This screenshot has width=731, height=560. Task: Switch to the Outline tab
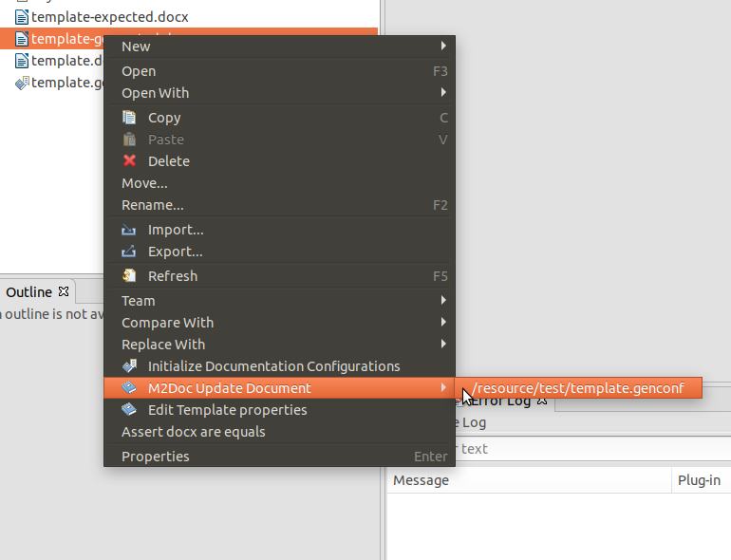tap(29, 291)
